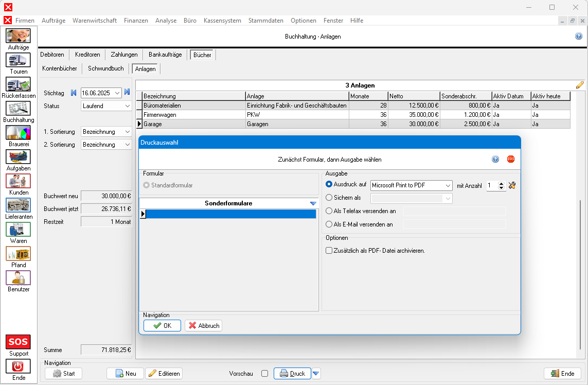The height and width of the screenshot is (385, 588).
Task: Open the Aufträge sidebar icon
Action: (x=18, y=36)
